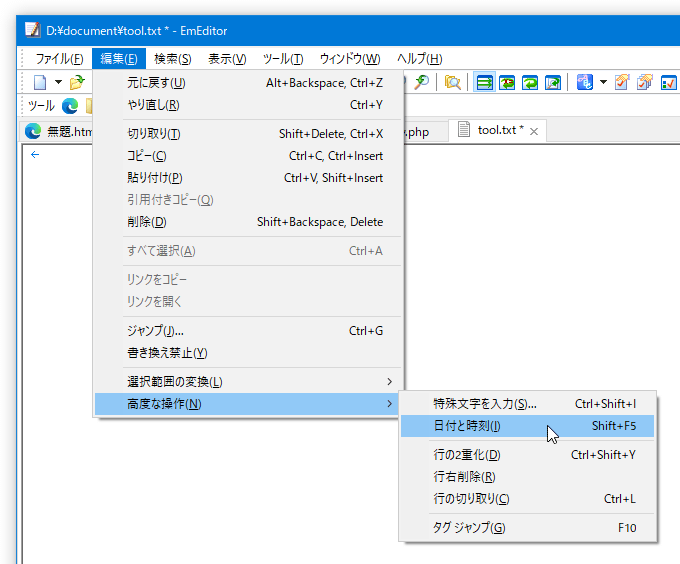The width and height of the screenshot is (680, 564).
Task: Click the Customize checkmark icon
Action: (668, 82)
